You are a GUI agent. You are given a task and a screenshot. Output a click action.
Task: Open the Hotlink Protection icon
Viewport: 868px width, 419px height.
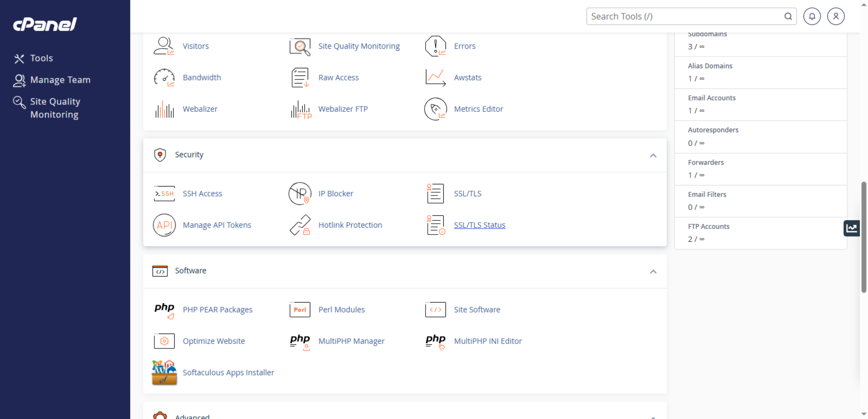(300, 225)
